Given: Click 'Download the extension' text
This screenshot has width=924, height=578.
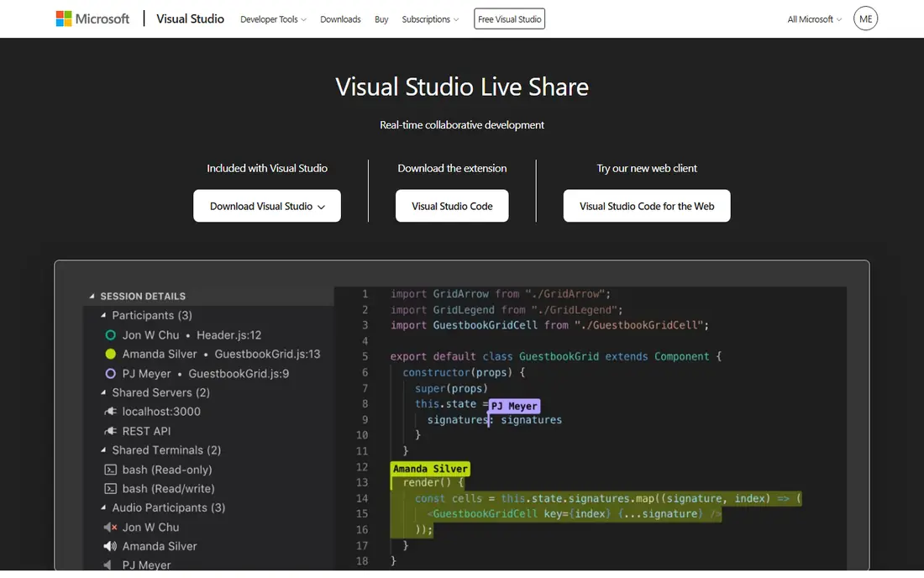Looking at the screenshot, I should [x=452, y=169].
